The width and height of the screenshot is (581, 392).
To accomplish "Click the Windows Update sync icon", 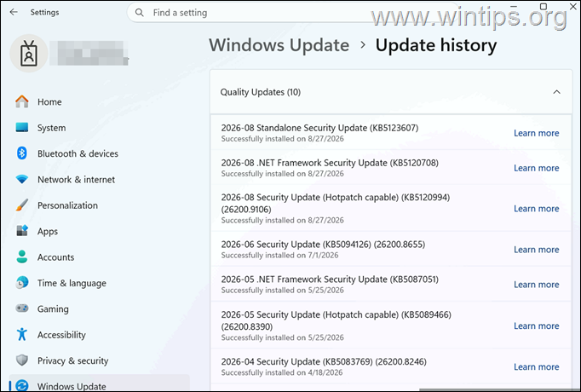I will (22, 386).
